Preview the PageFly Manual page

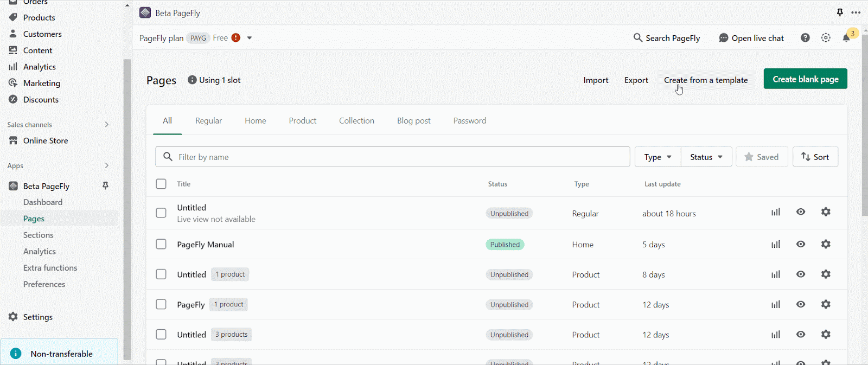(801, 244)
